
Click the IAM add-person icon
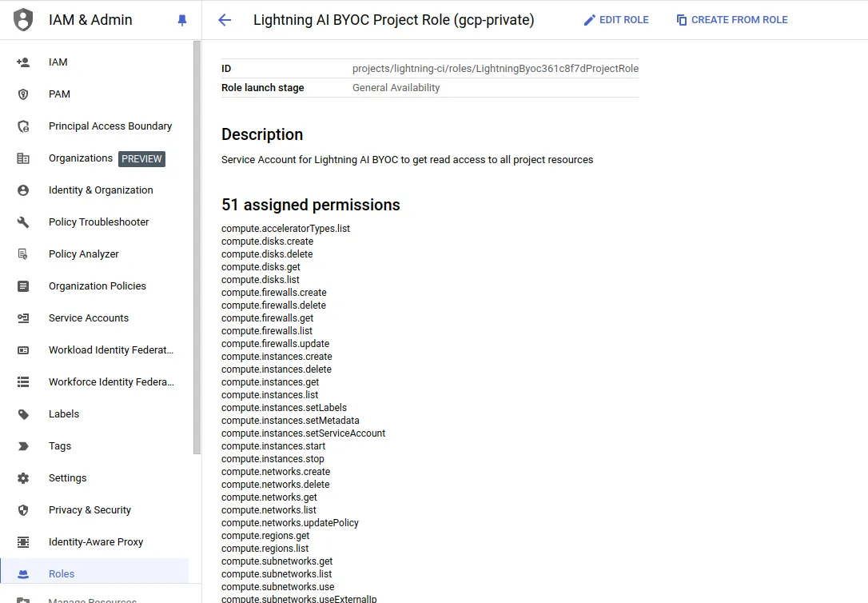point(23,62)
